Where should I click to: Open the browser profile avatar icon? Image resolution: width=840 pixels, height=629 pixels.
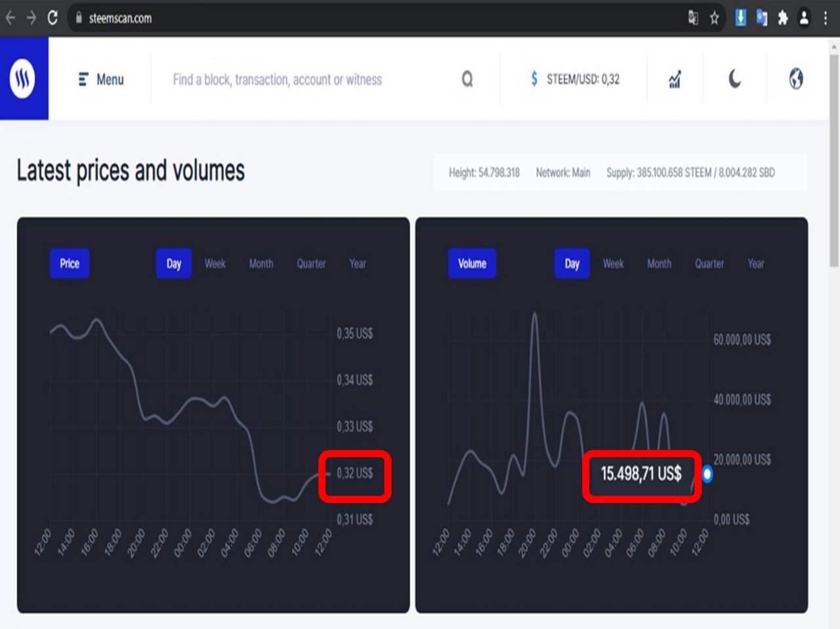click(804, 18)
